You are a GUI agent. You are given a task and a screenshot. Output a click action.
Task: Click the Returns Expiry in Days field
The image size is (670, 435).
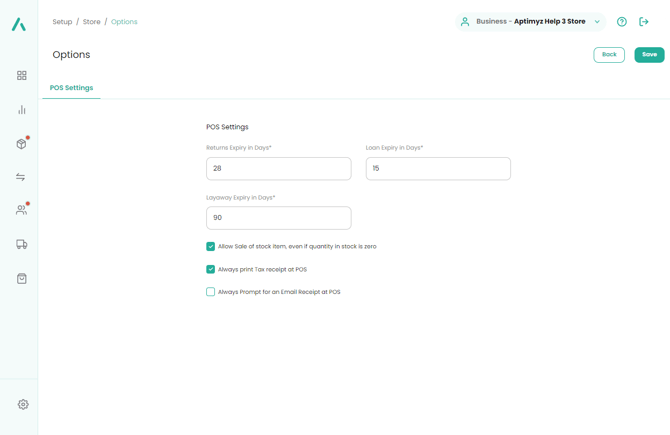[278, 169]
